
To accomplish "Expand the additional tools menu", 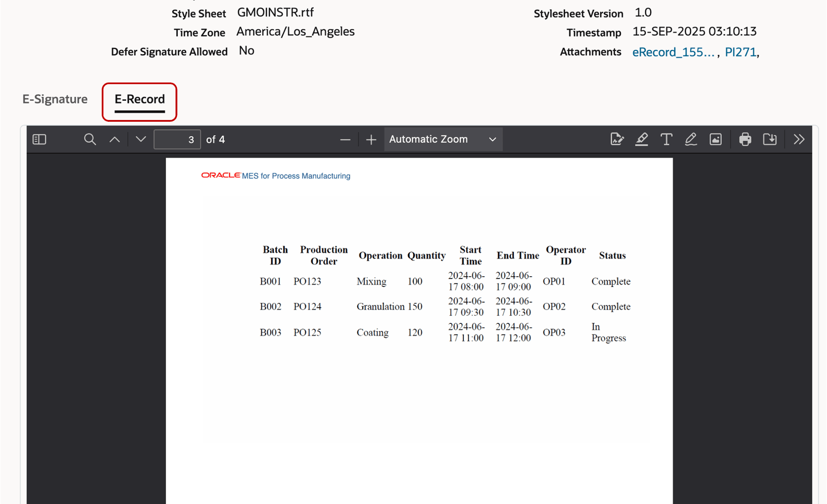I will 799,139.
